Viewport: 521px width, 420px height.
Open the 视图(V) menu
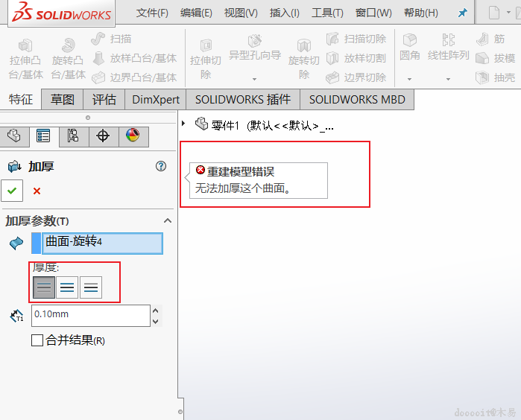[241, 13]
